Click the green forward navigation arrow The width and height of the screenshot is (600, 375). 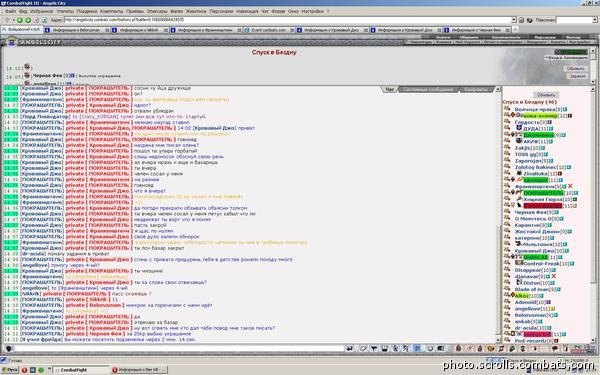[x=28, y=20]
